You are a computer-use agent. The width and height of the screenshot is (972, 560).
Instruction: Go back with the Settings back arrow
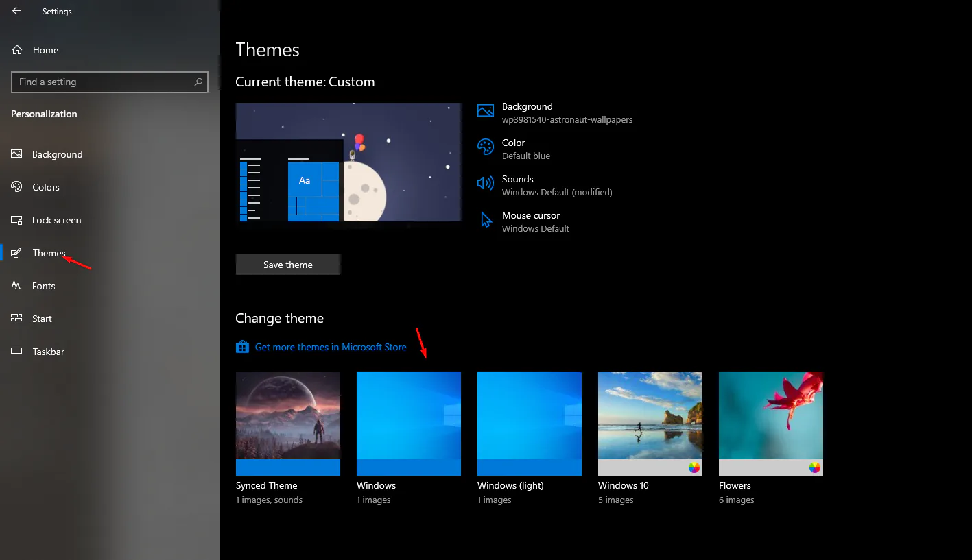(x=16, y=11)
